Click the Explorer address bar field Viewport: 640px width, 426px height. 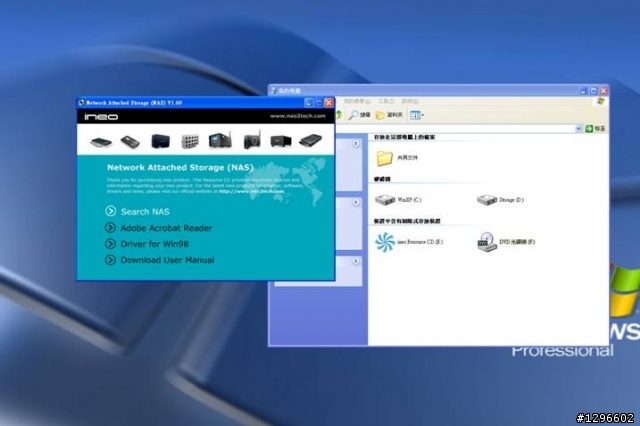(454, 129)
